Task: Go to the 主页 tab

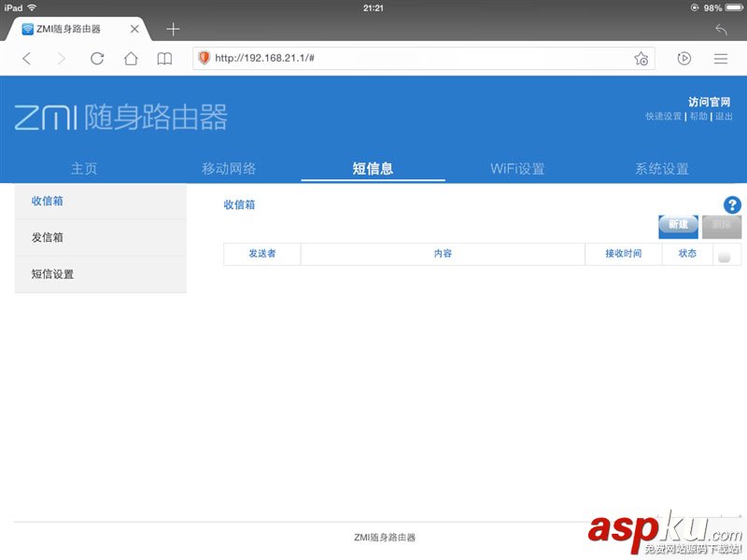Action: 85,167
